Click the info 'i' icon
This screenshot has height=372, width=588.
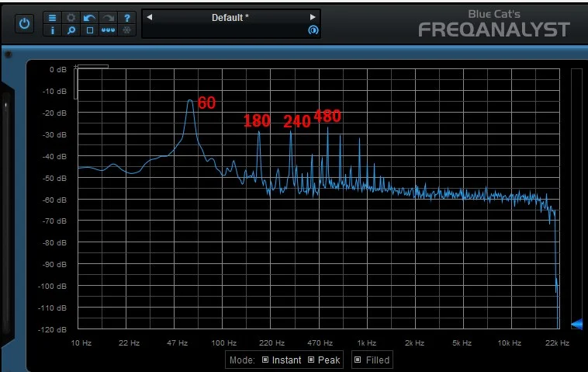[52, 30]
